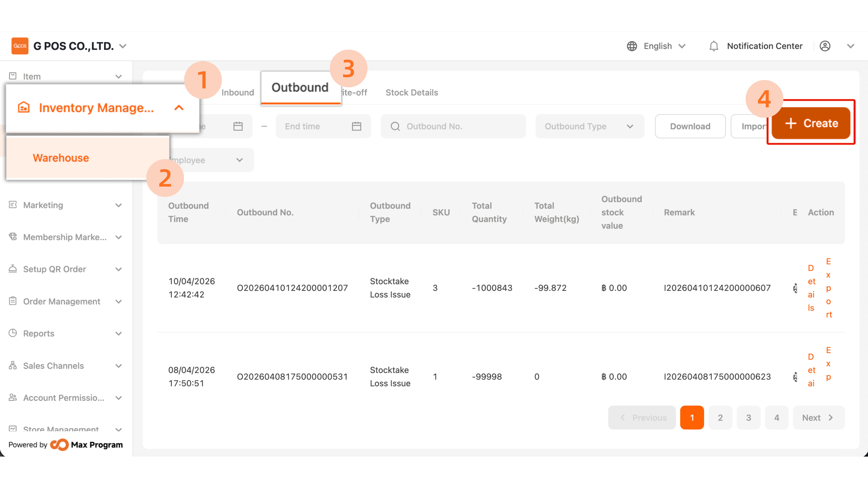The width and height of the screenshot is (868, 488).
Task: Click the Max Program logo
Action: pyautogui.click(x=87, y=445)
